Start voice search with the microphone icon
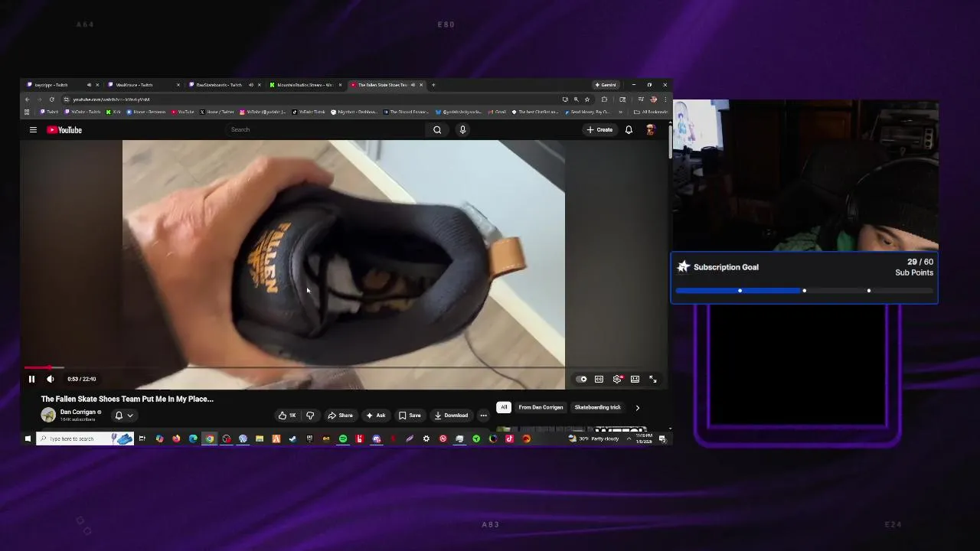The width and height of the screenshot is (980, 551). pyautogui.click(x=462, y=130)
